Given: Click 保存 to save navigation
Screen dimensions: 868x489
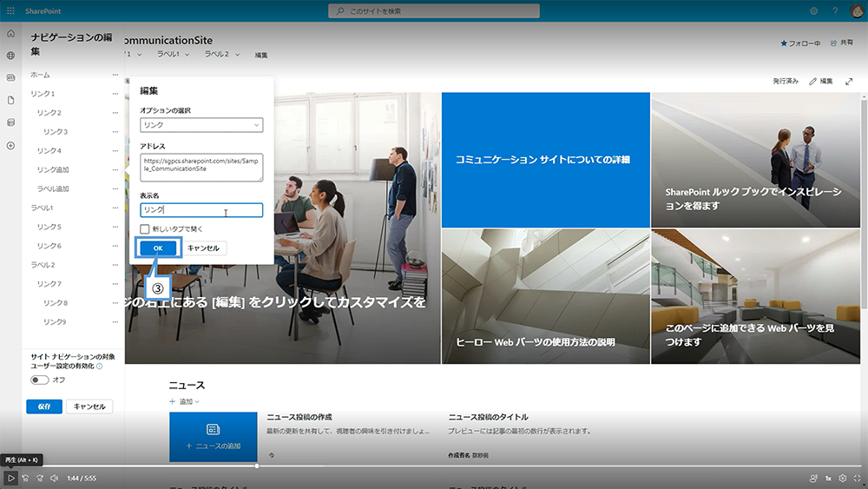Looking at the screenshot, I should (44, 406).
